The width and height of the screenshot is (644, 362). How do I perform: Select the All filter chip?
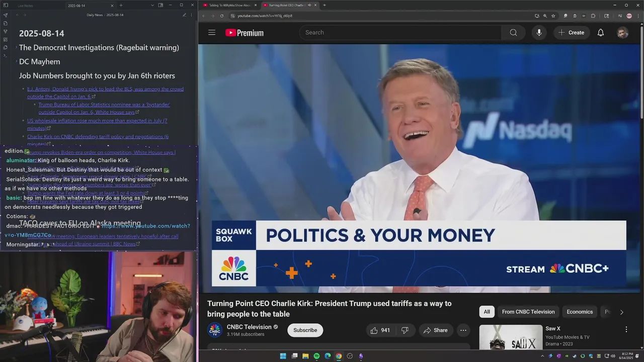[487, 312]
